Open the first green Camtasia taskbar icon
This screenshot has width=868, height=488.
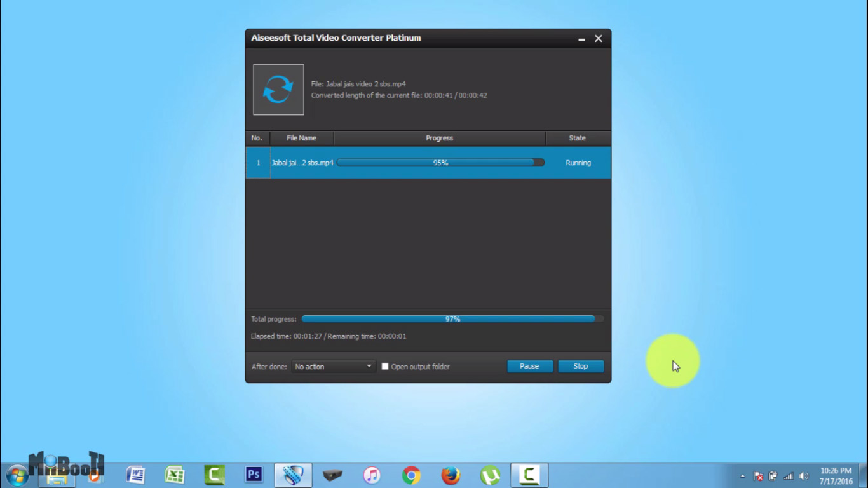pyautogui.click(x=214, y=475)
